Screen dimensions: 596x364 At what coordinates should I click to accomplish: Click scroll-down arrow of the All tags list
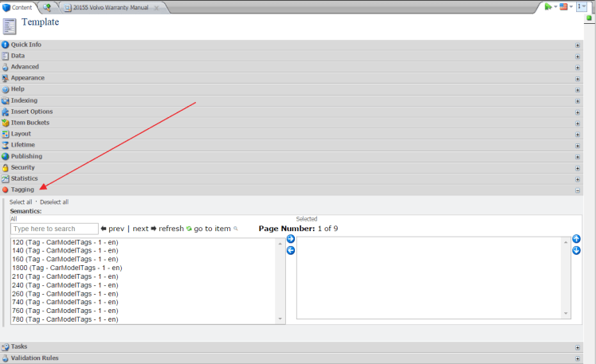pyautogui.click(x=280, y=319)
